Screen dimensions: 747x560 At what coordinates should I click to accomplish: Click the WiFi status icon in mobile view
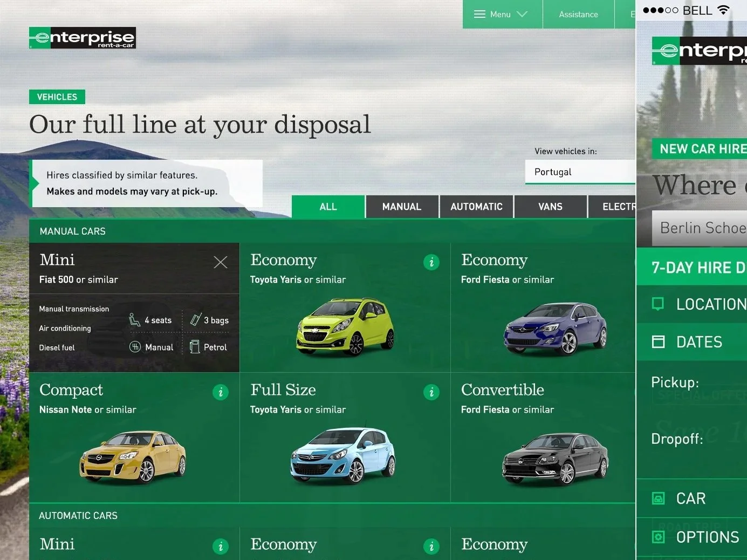pos(724,10)
